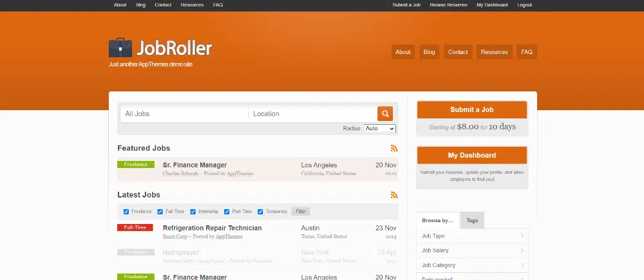The height and width of the screenshot is (280, 644).
Task: Click the orange search magnifier button
Action: (384, 114)
